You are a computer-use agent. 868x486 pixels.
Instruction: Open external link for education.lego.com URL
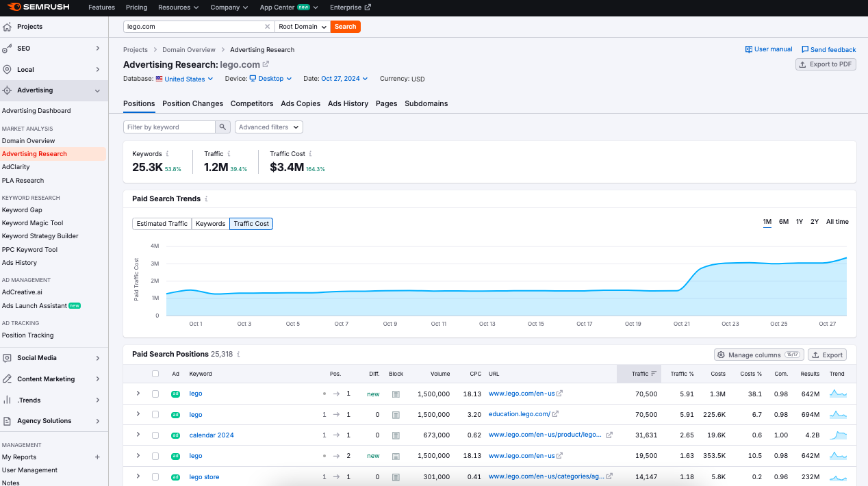point(556,414)
